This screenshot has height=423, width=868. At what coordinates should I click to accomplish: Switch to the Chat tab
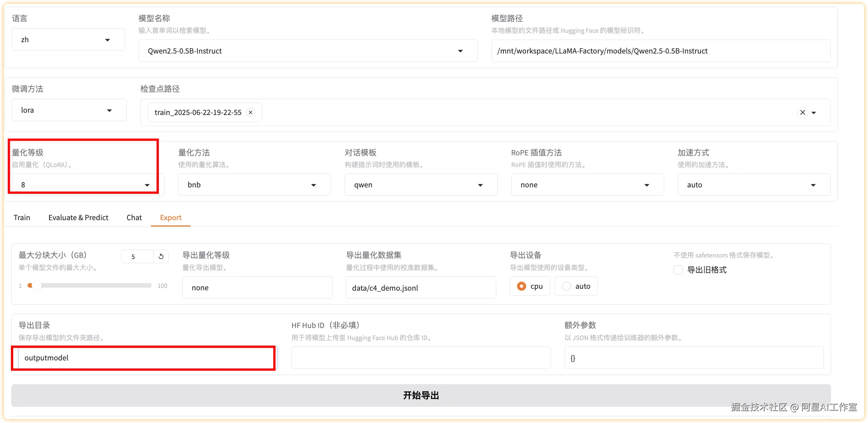tap(134, 218)
